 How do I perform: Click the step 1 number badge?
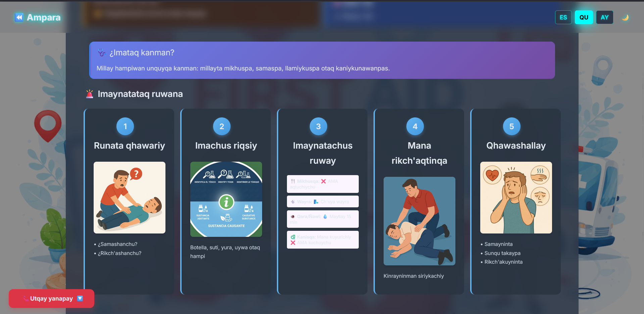pos(125,126)
